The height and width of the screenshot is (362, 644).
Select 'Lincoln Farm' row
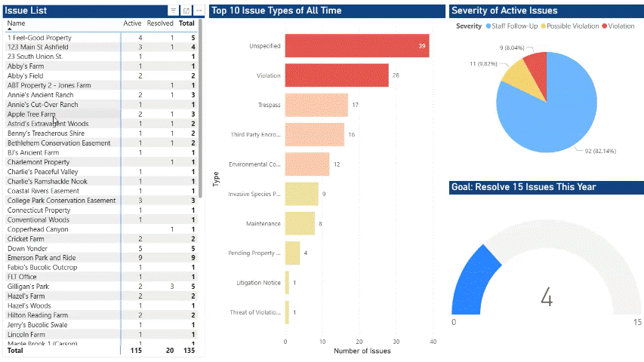[x=101, y=335]
